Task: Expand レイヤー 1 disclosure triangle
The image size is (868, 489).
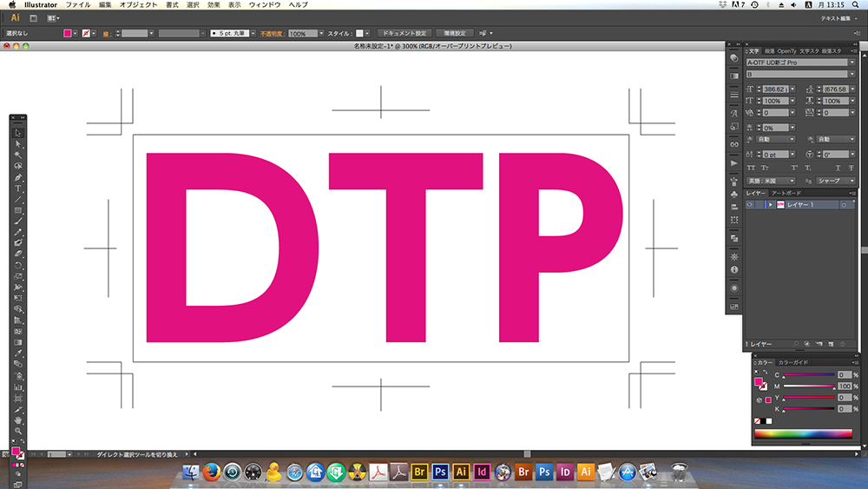Action: tap(770, 204)
